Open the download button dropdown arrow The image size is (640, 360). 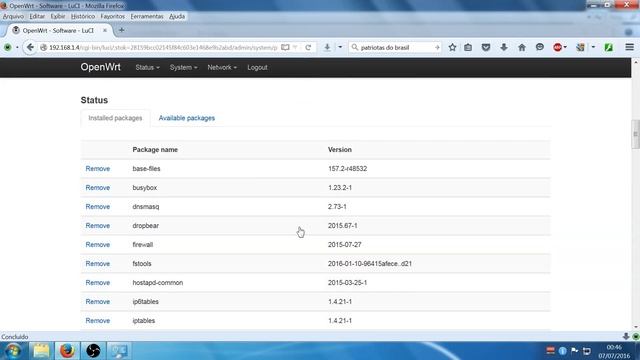tap(340, 47)
